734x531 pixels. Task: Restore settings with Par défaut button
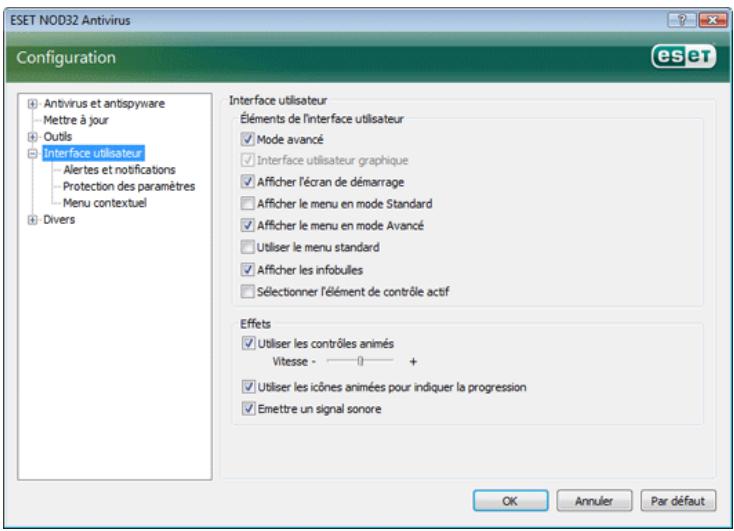(x=678, y=501)
